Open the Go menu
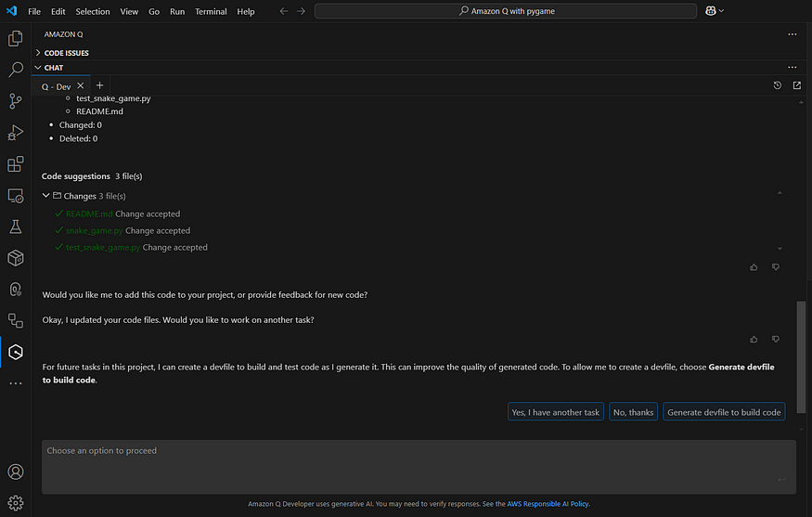Image resolution: width=812 pixels, height=517 pixels. click(x=154, y=11)
